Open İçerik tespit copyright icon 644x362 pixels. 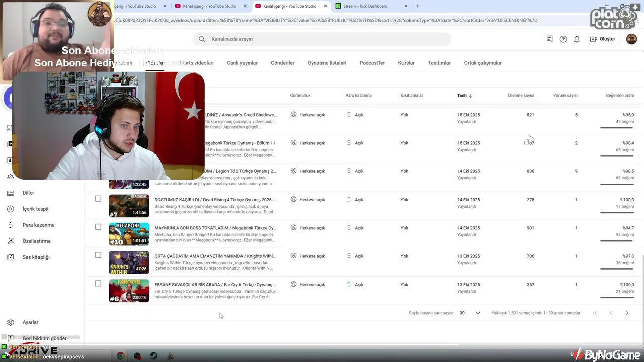[10, 209]
